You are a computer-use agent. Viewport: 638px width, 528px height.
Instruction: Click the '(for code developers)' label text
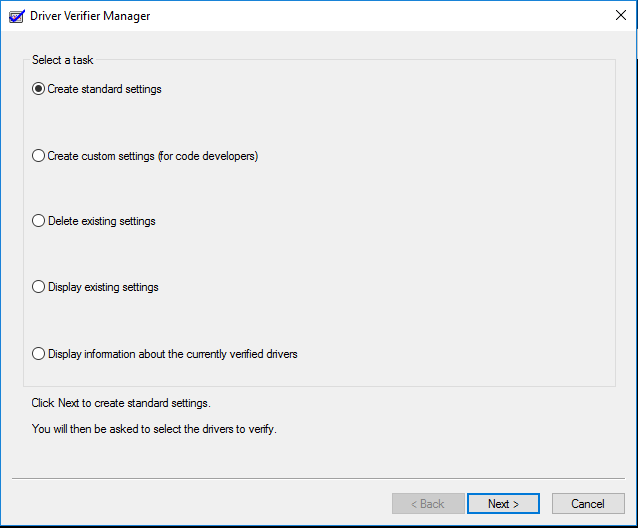(x=208, y=156)
